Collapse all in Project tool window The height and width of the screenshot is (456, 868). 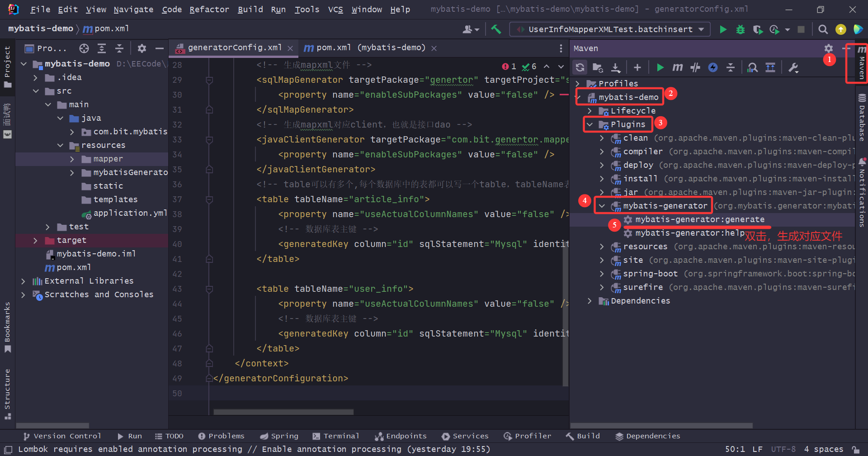tap(119, 48)
